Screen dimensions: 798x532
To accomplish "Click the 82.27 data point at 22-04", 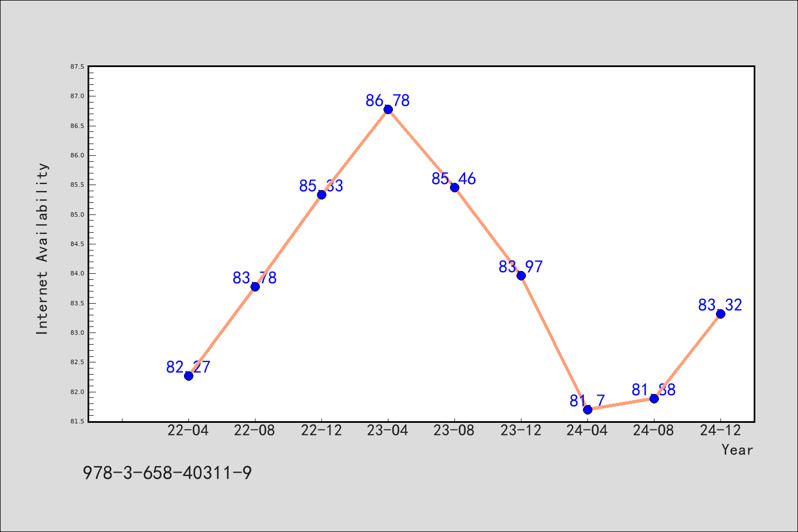I will click(188, 376).
